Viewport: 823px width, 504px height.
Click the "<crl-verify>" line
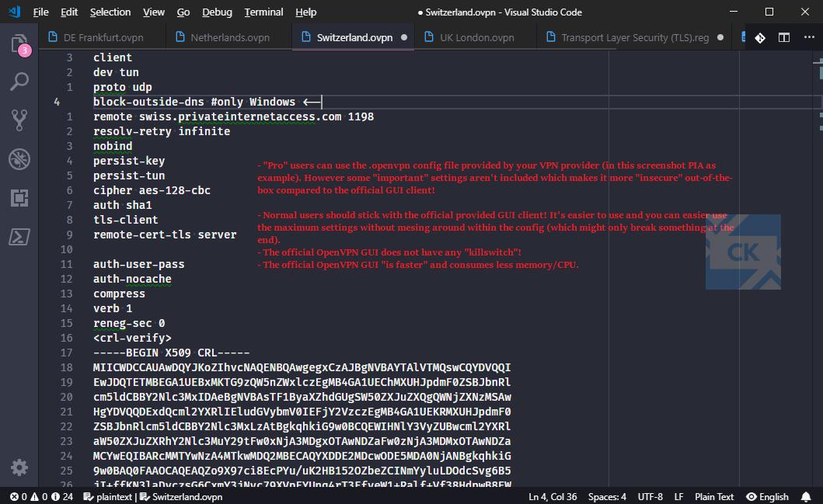click(x=132, y=338)
